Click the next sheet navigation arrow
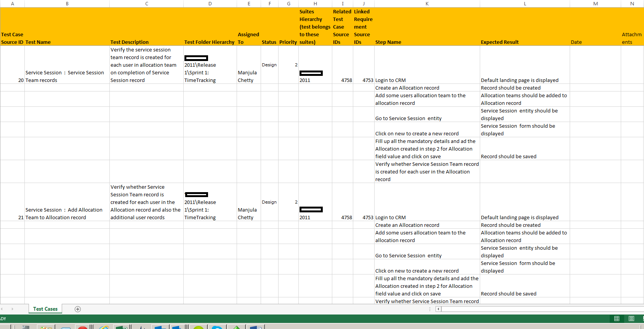 click(x=12, y=309)
